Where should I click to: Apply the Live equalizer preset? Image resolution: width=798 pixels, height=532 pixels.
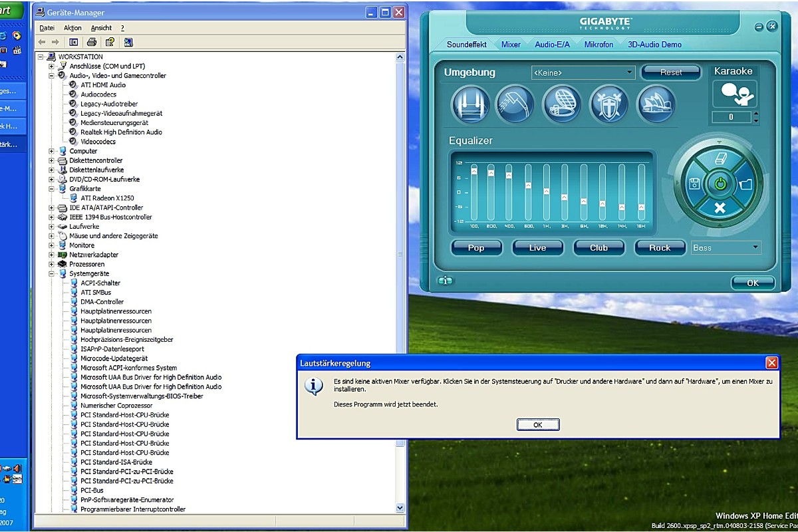coord(537,247)
